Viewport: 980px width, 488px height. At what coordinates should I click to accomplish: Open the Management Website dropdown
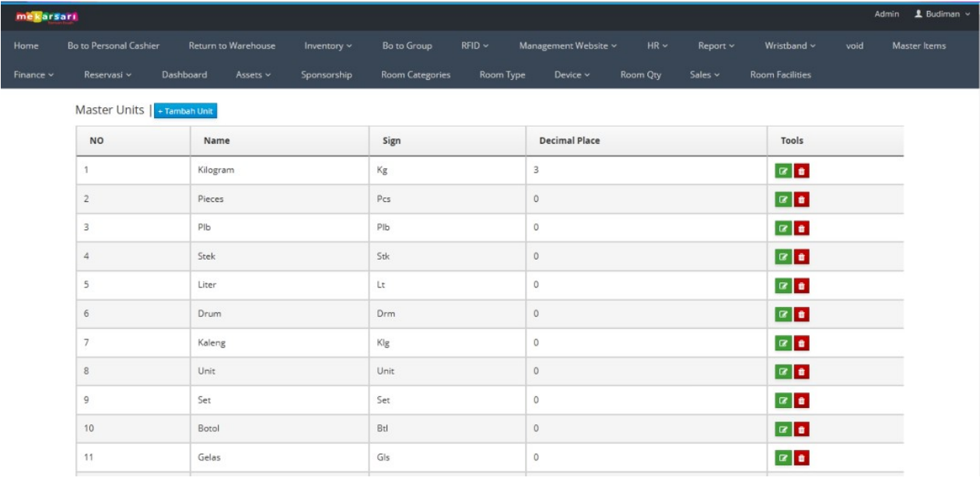coord(568,46)
